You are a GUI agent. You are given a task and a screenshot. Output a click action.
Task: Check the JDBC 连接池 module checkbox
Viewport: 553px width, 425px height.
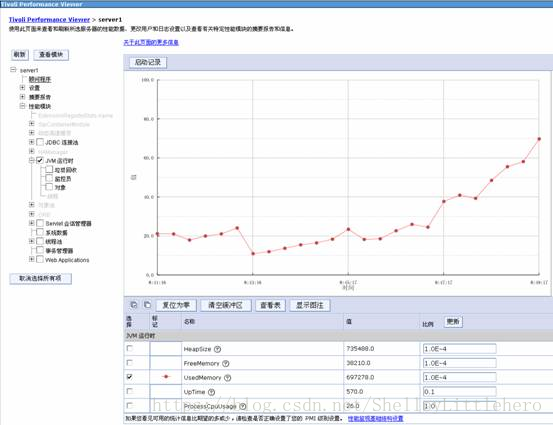40,142
